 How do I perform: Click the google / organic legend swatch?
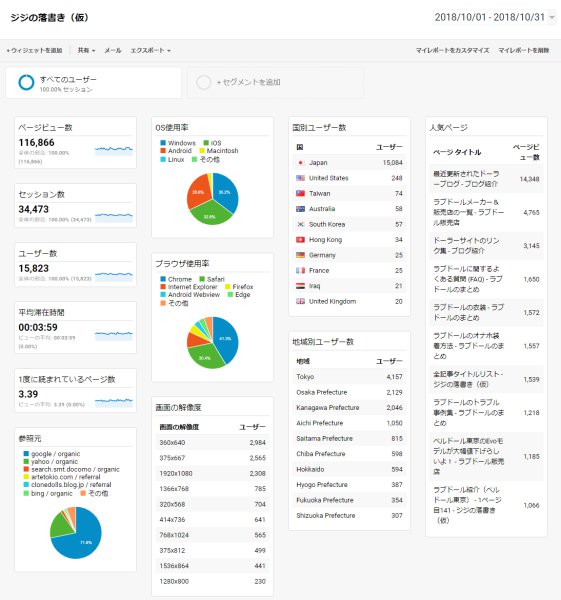coord(26,454)
